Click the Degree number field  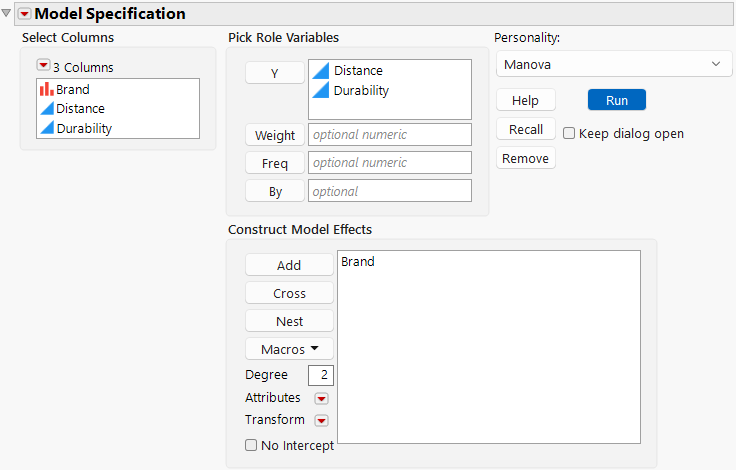tap(321, 375)
